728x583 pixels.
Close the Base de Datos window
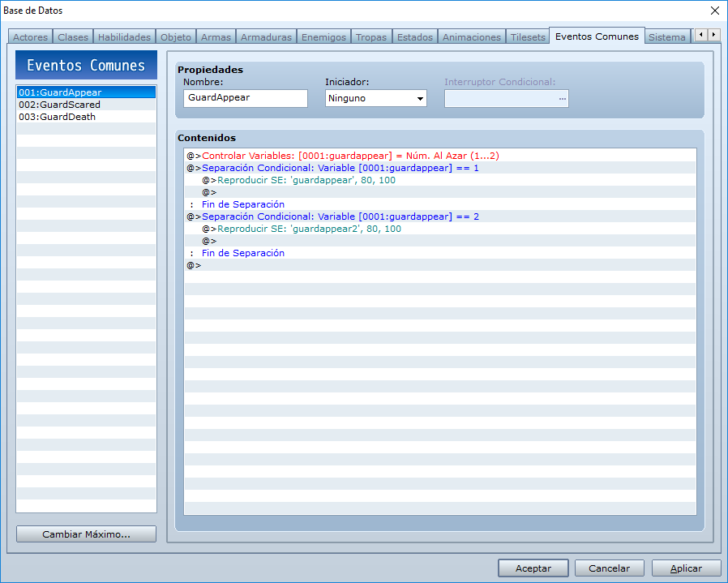tap(714, 11)
